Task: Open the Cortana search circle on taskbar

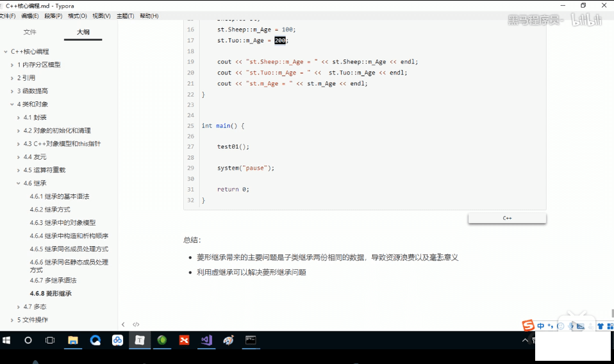Action: click(28, 340)
